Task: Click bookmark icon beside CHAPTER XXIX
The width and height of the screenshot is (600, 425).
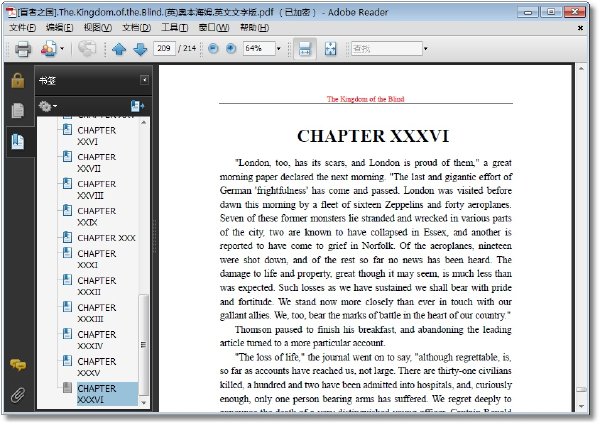Action: tap(67, 210)
